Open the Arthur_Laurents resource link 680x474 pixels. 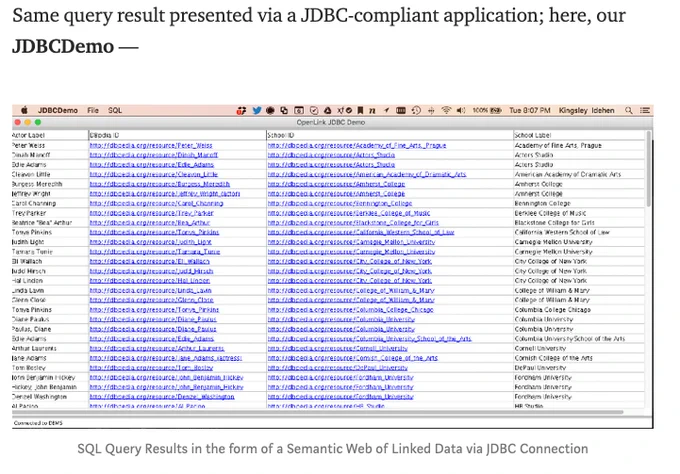[x=157, y=349]
